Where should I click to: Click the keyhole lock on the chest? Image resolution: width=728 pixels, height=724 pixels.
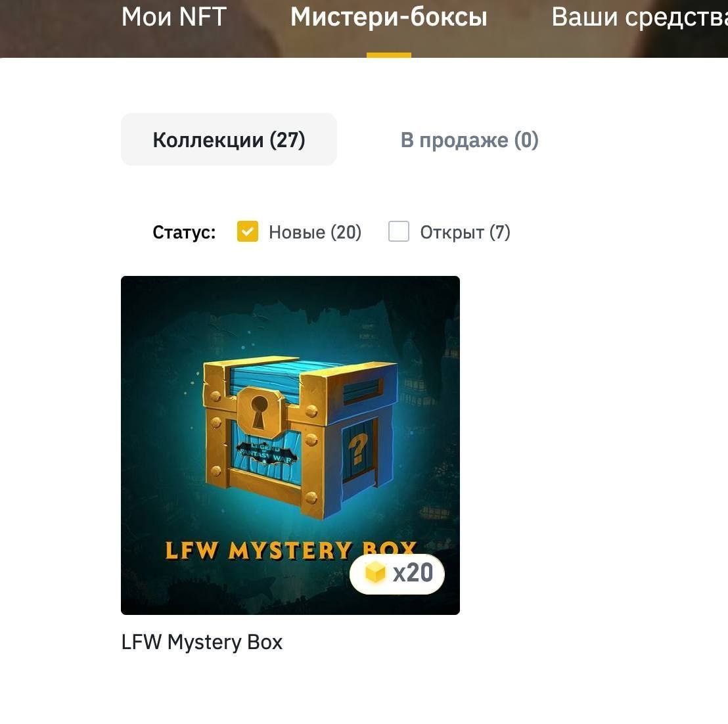[259, 412]
